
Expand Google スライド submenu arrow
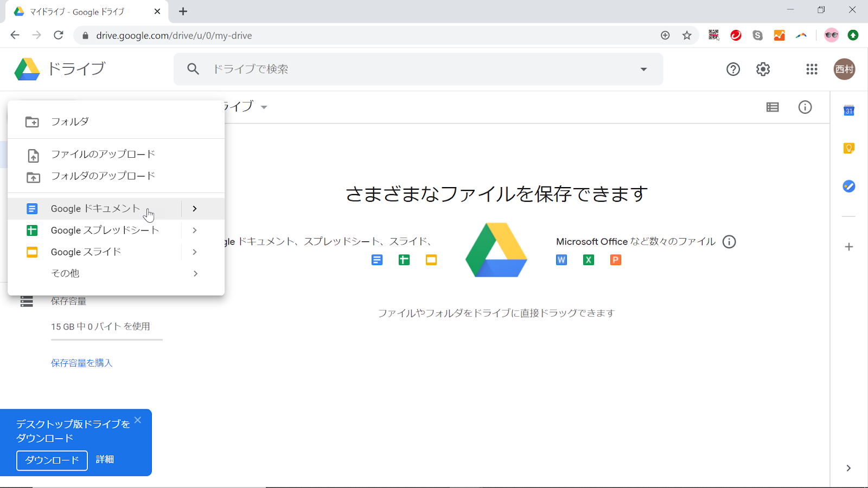click(x=195, y=252)
